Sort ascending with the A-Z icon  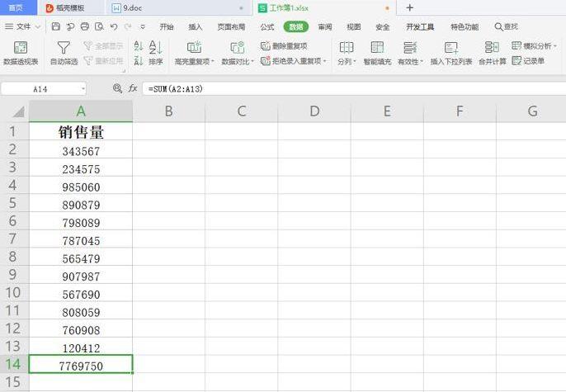coord(139,46)
